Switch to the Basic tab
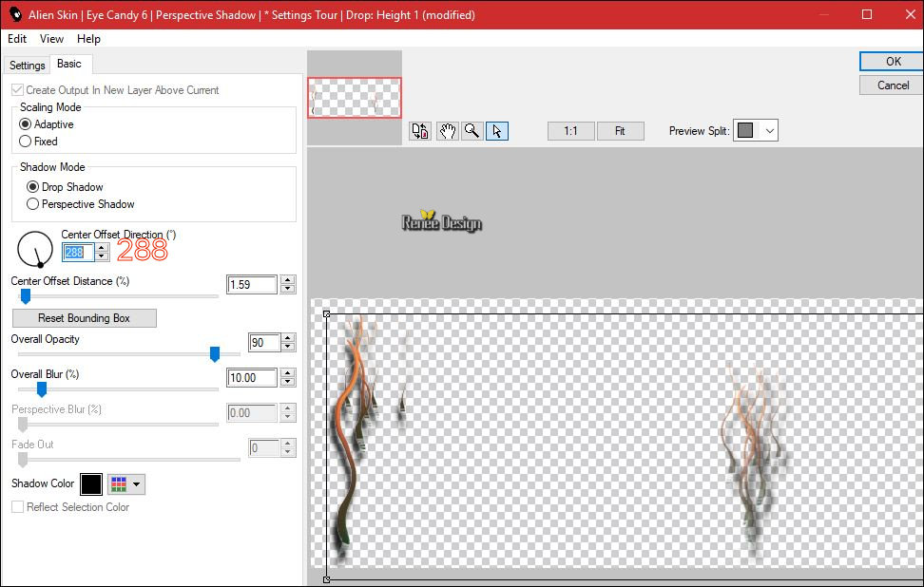This screenshot has height=587, width=924. pos(69,64)
